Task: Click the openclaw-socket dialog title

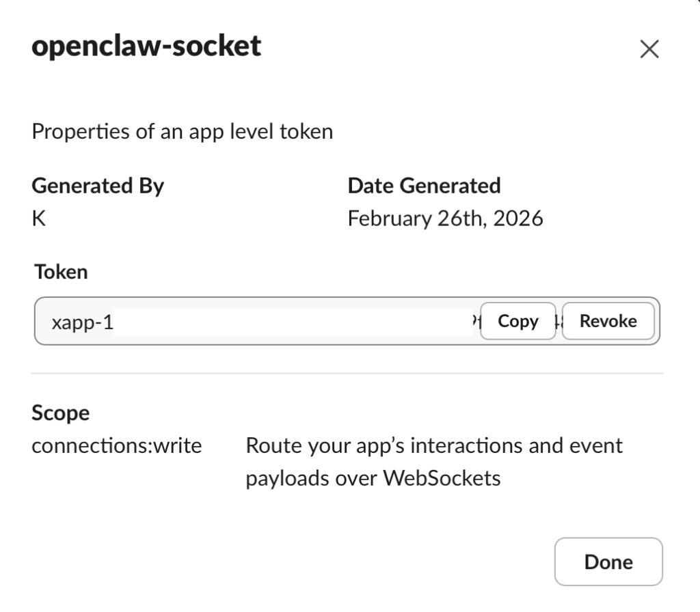Action: tap(146, 46)
